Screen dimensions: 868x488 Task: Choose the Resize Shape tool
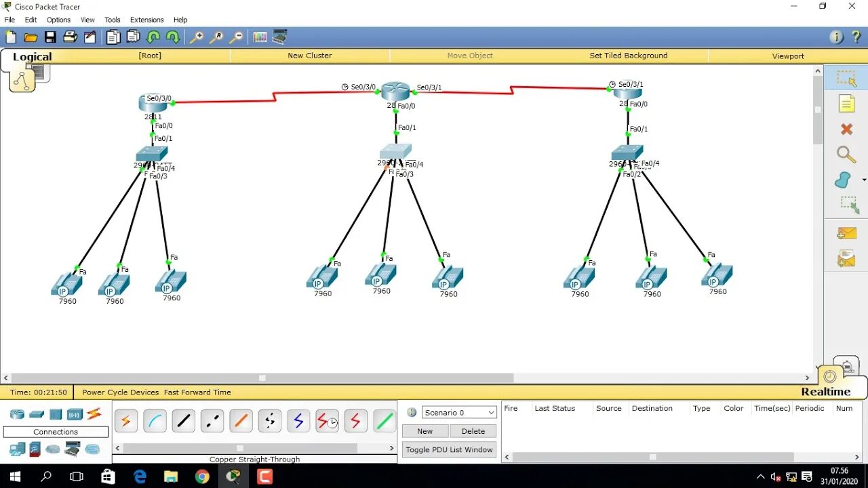click(x=850, y=205)
